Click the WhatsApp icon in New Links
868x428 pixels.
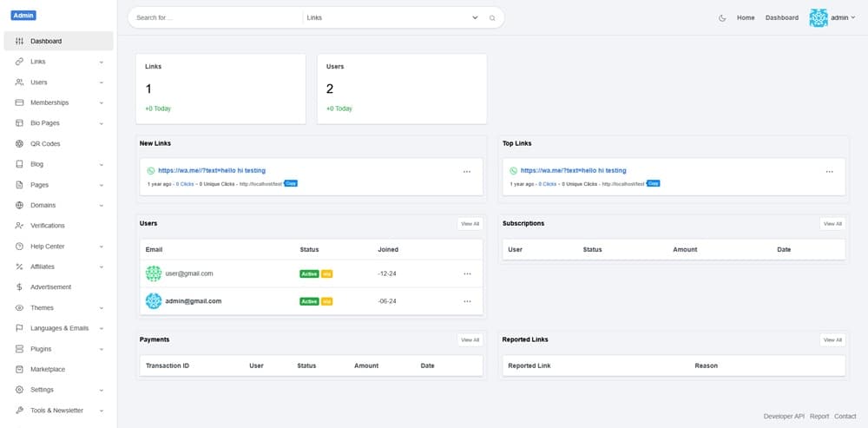point(150,171)
